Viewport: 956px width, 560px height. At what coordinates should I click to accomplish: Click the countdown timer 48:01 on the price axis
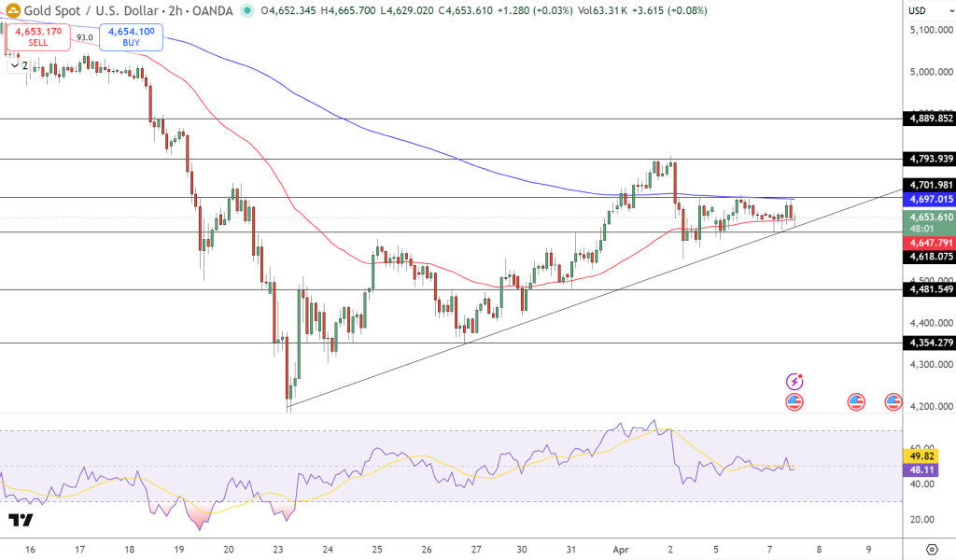pos(921,229)
